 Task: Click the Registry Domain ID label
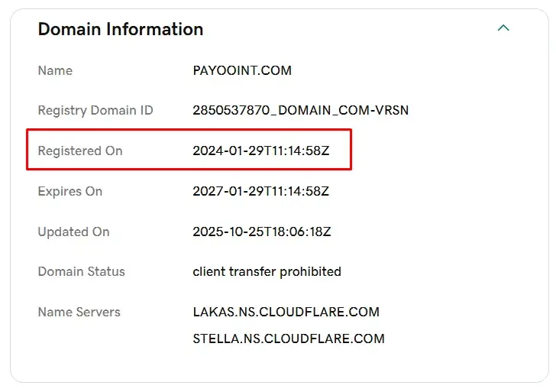point(95,110)
